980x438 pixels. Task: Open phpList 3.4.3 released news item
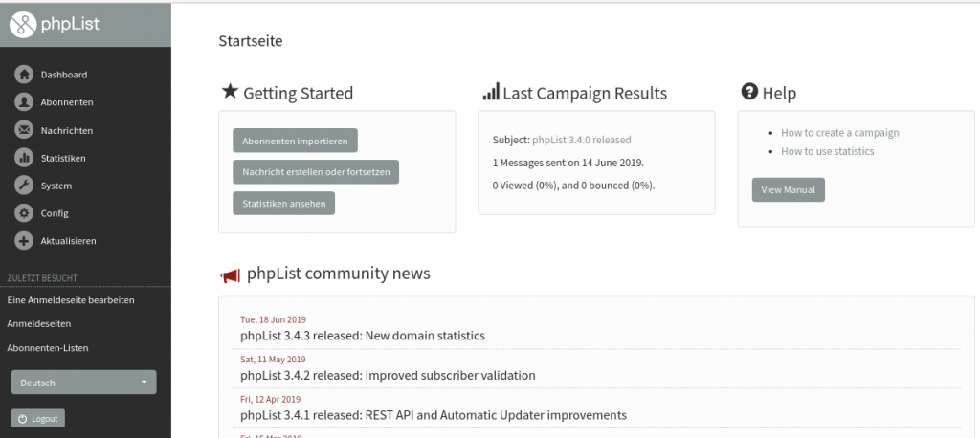(363, 336)
